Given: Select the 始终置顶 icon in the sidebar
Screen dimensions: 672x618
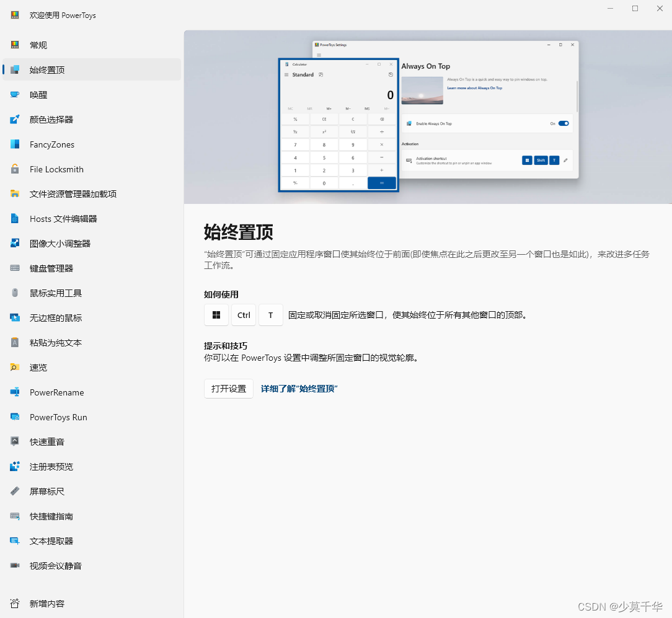Looking at the screenshot, I should [x=15, y=69].
